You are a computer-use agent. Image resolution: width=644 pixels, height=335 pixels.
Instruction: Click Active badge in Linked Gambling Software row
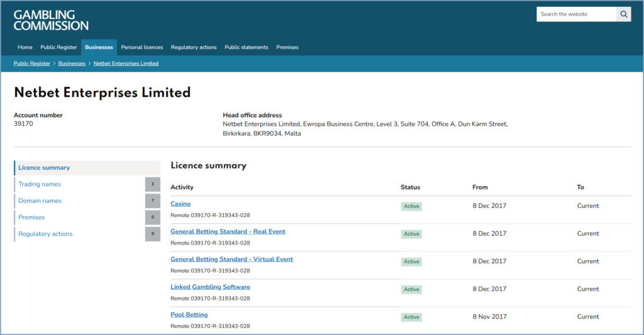pos(411,289)
